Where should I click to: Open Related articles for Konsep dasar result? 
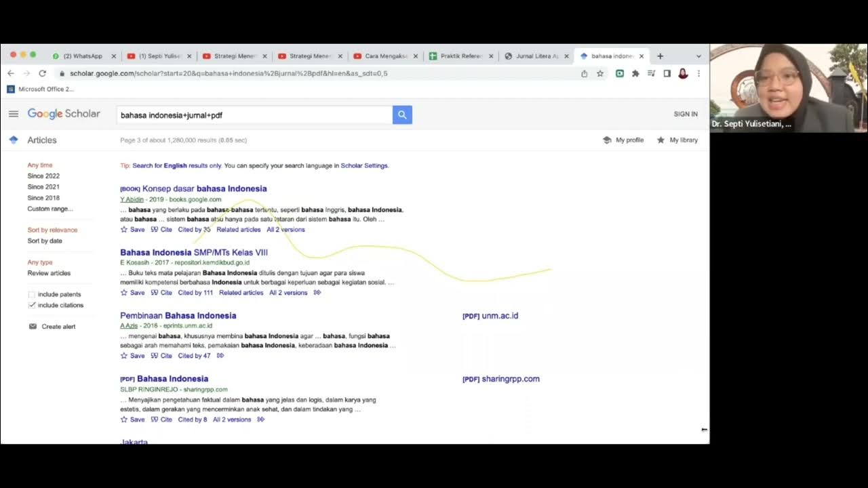pos(238,230)
